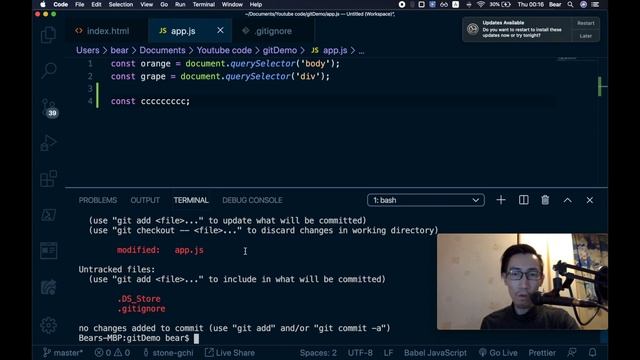Click stone-gchi account in the status bar
640x360 pixels.
[x=168, y=353]
